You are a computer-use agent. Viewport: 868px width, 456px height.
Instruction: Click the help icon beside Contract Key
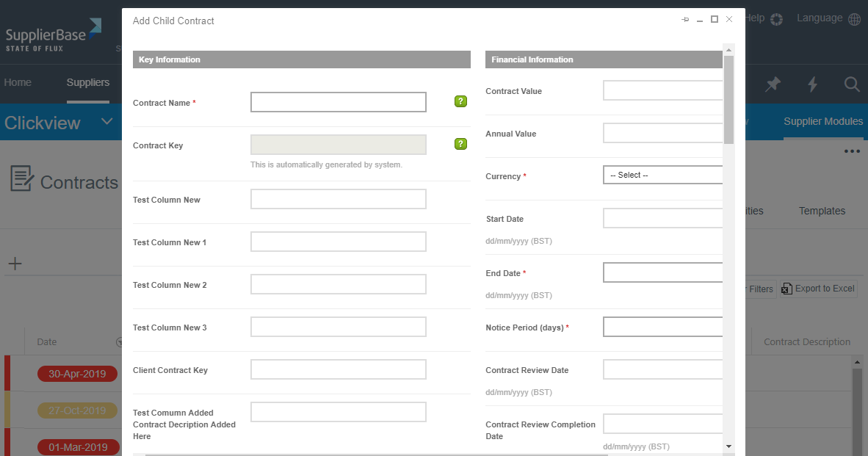pyautogui.click(x=460, y=144)
